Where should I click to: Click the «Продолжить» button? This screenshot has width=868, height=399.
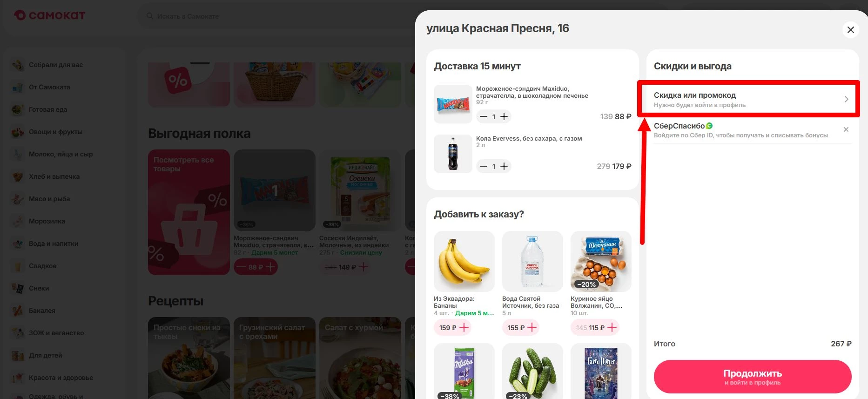click(x=752, y=376)
